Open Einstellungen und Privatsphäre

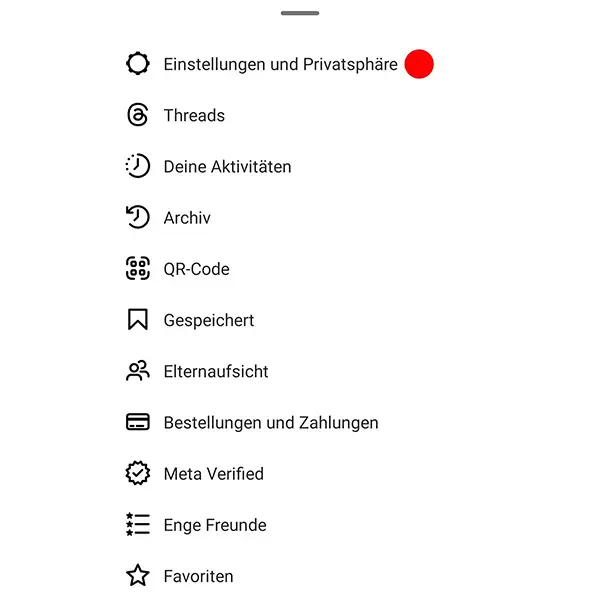pos(280,64)
